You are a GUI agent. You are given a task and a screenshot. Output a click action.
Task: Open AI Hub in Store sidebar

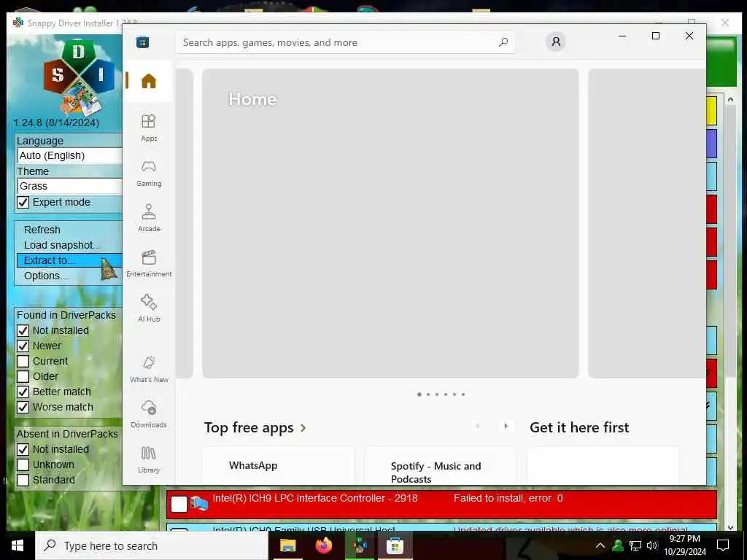click(149, 308)
